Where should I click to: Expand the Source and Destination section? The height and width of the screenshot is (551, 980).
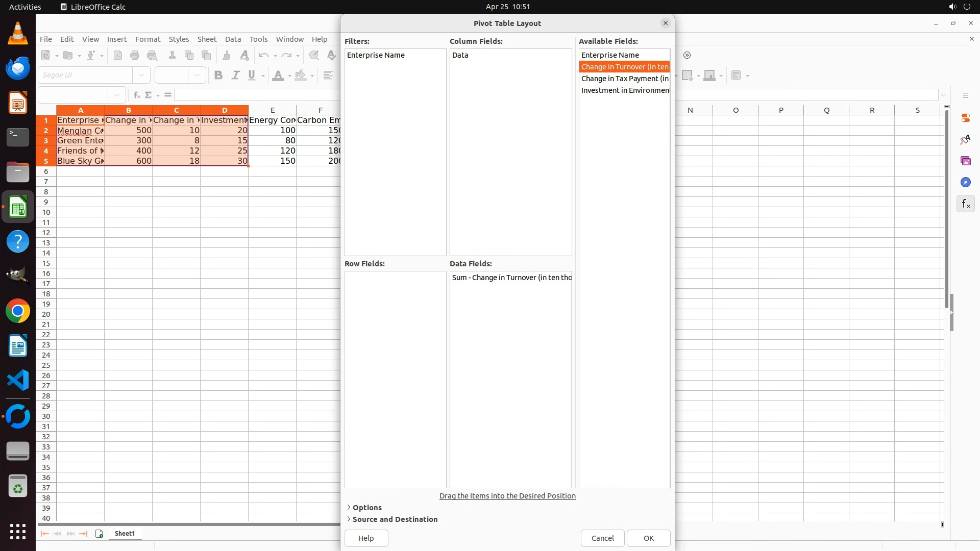395,519
